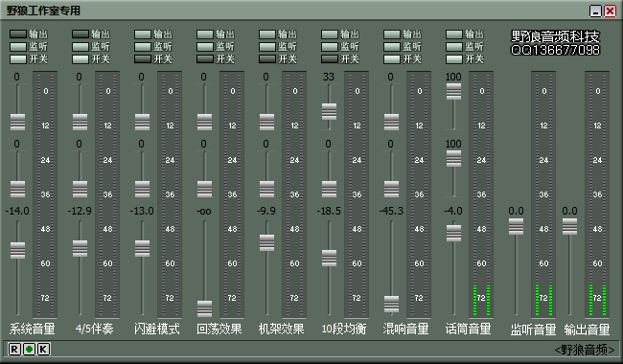Click the 话筒音量 main fader at -4.0

point(453,233)
